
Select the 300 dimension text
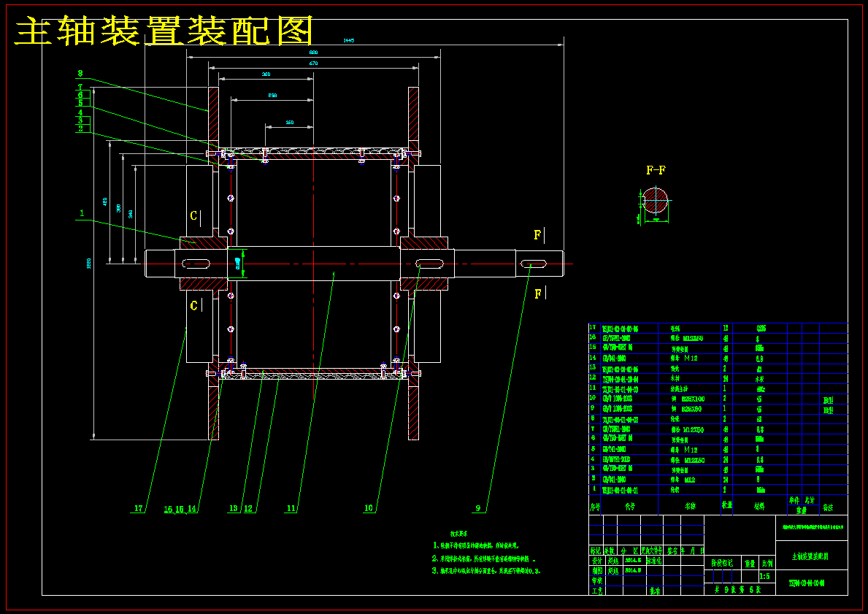266,74
